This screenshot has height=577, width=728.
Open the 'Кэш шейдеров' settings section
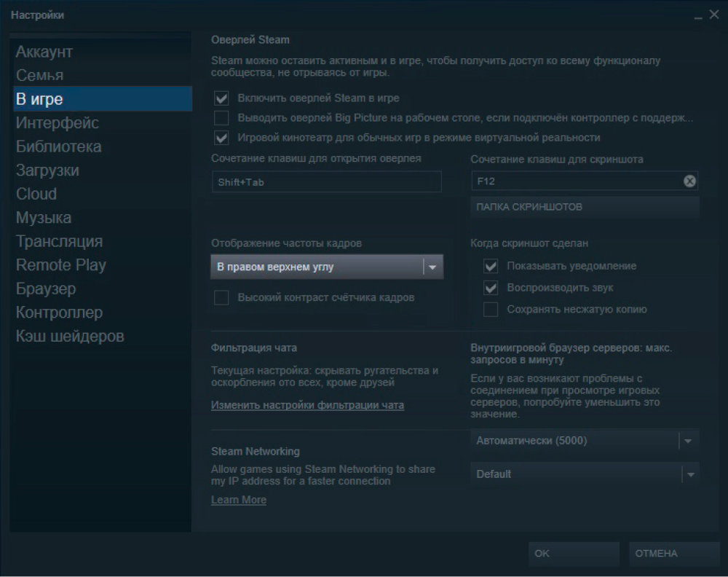(x=102, y=336)
